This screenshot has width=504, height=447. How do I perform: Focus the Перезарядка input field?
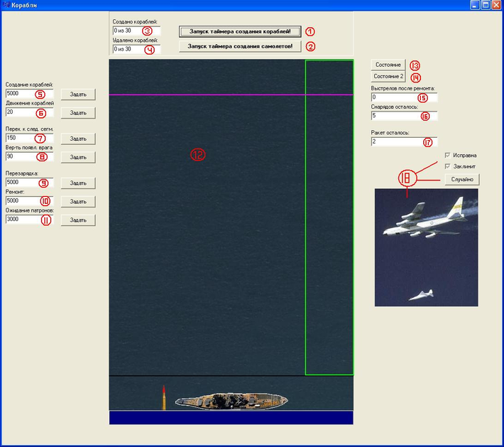point(29,183)
